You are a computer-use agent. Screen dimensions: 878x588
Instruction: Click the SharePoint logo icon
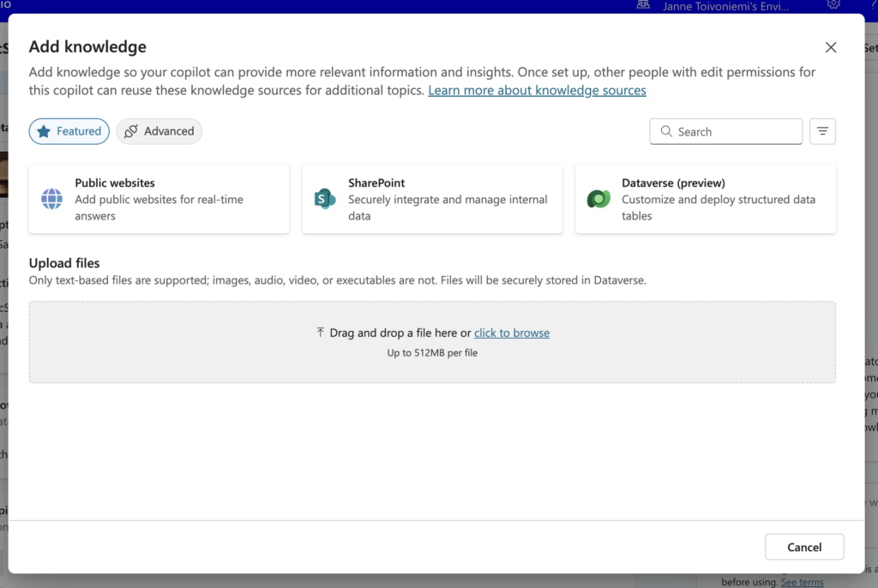(325, 199)
